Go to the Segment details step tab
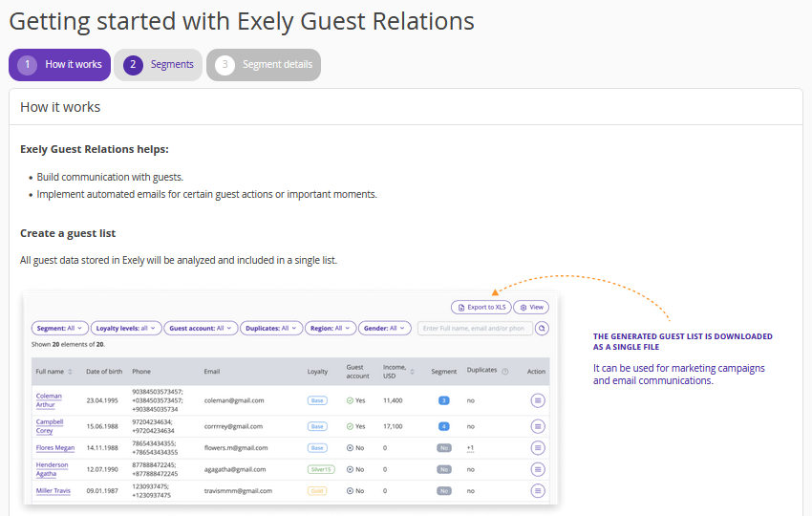812x516 pixels. pos(264,65)
